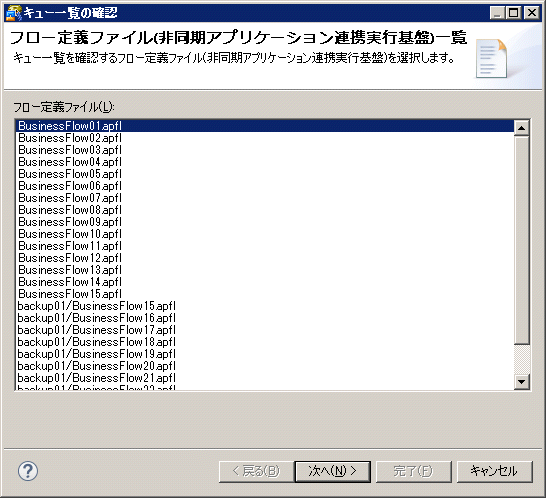Viewport: 546px width, 498px height.
Task: Select BusinessFlow13.apfl in the list
Action: click(x=265, y=270)
